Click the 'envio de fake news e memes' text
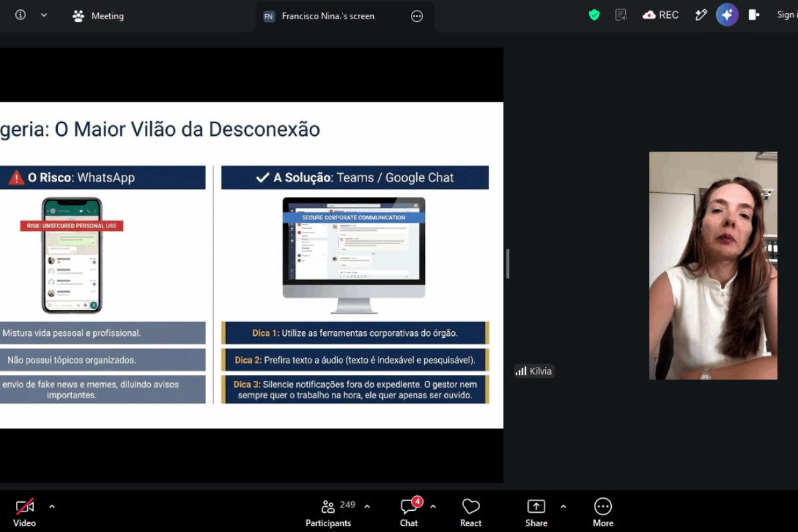The height and width of the screenshot is (532, 798). click(90, 390)
